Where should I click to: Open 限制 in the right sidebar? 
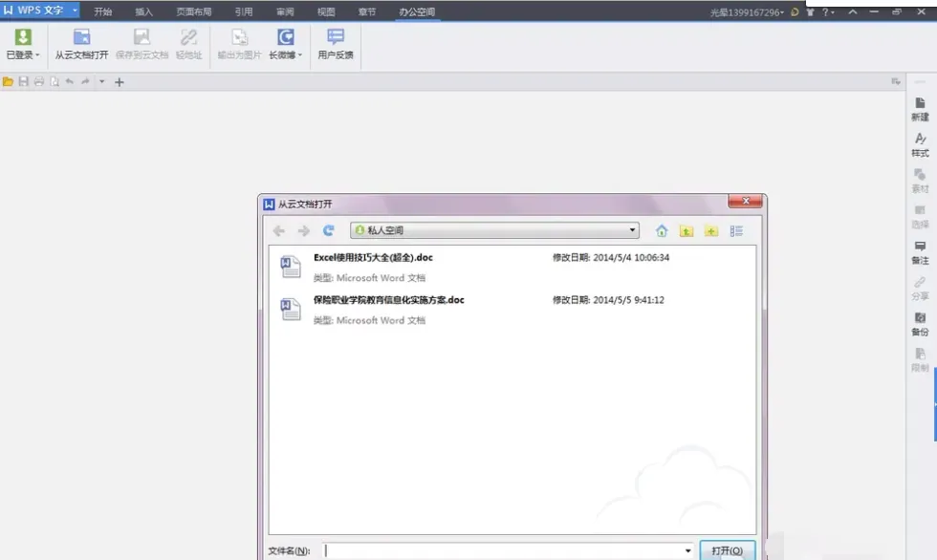[920, 360]
